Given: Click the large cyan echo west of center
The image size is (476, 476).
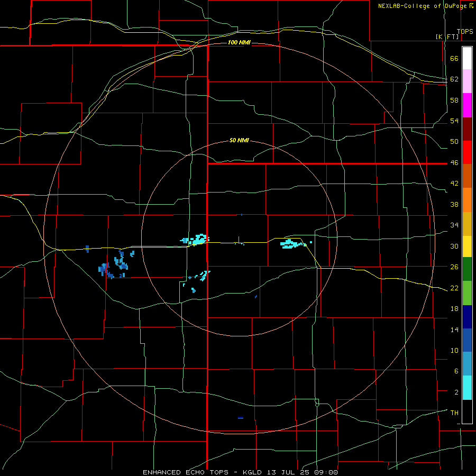Looking at the screenshot, I should coord(196,239).
